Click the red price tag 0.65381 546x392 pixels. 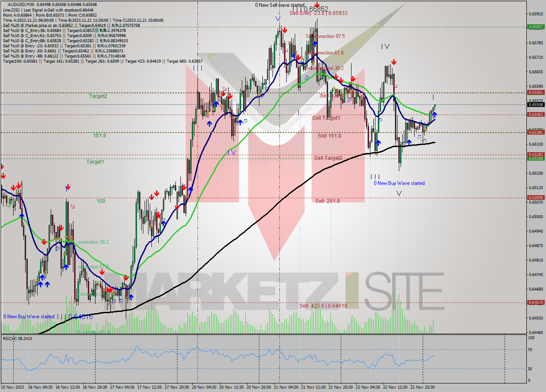pos(536,132)
